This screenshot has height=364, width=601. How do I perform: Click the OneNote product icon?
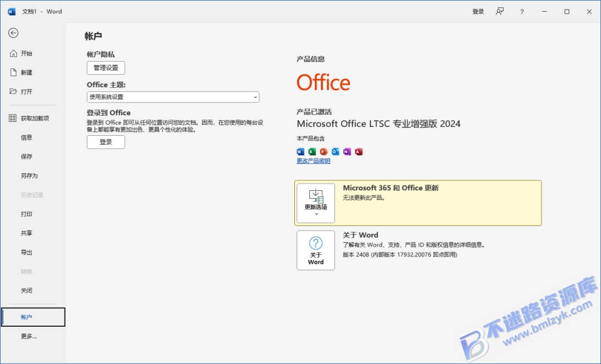click(x=347, y=152)
